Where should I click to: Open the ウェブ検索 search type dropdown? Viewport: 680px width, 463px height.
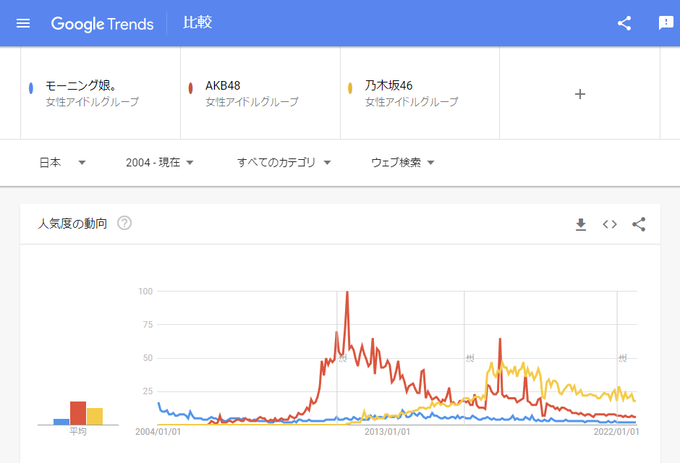tap(402, 162)
